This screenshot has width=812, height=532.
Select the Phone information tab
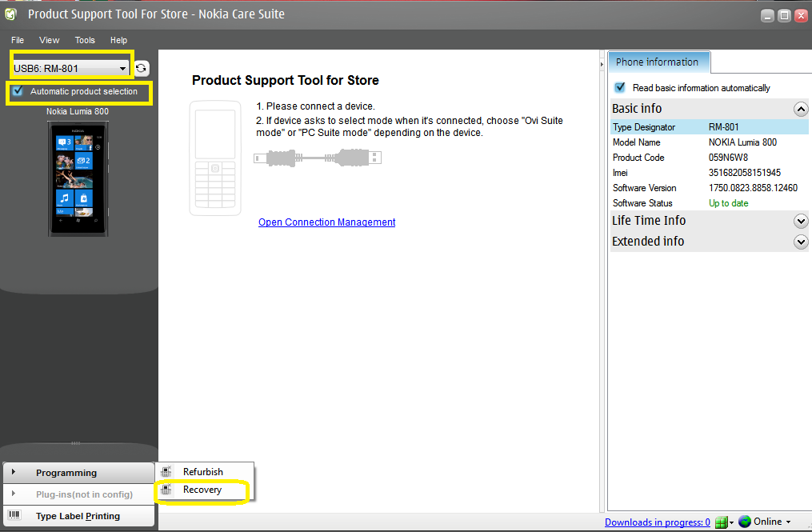coord(658,62)
